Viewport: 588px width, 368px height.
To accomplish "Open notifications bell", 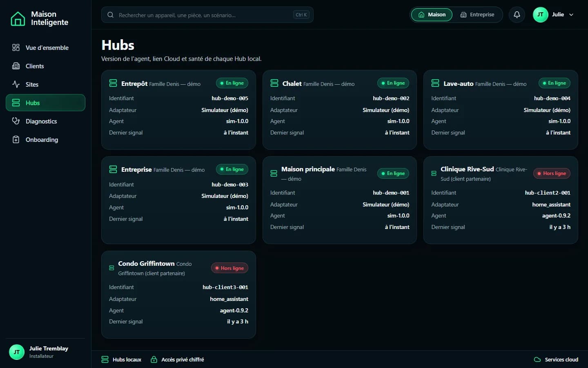I will pos(517,15).
